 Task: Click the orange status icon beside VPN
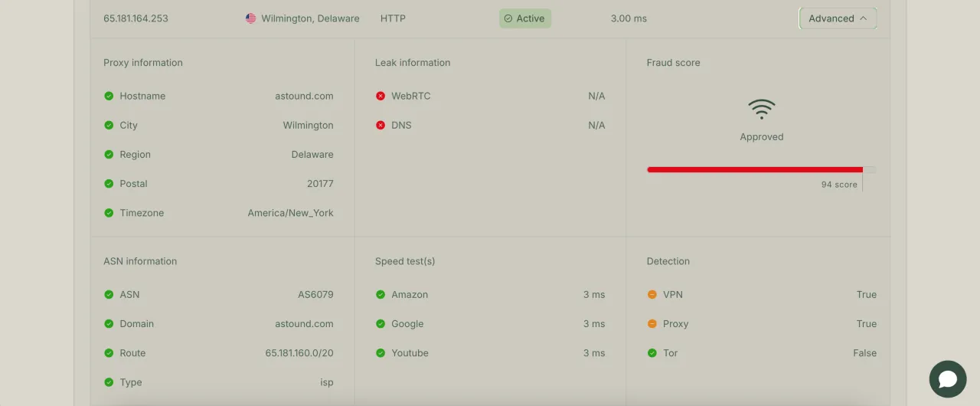click(652, 295)
